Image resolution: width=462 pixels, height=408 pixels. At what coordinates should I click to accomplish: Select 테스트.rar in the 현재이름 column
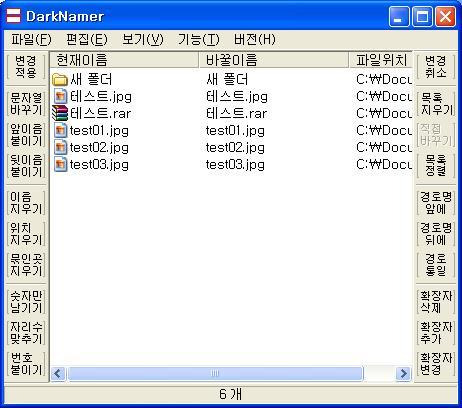(x=100, y=114)
